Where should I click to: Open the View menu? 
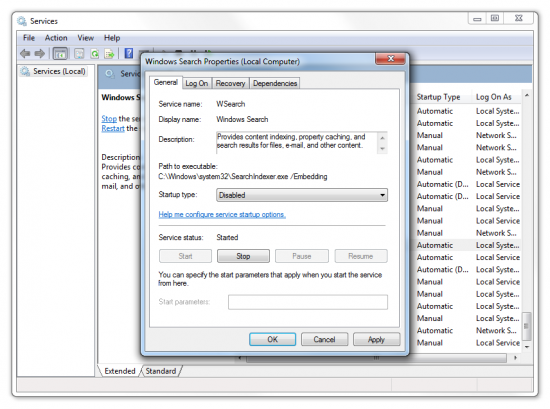point(85,38)
